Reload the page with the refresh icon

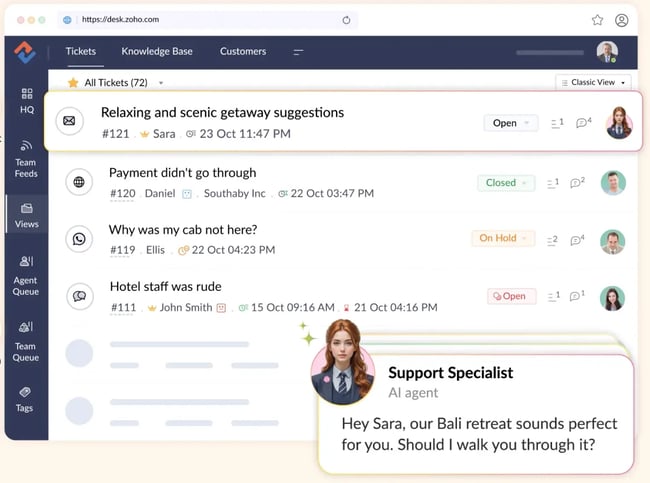point(346,20)
